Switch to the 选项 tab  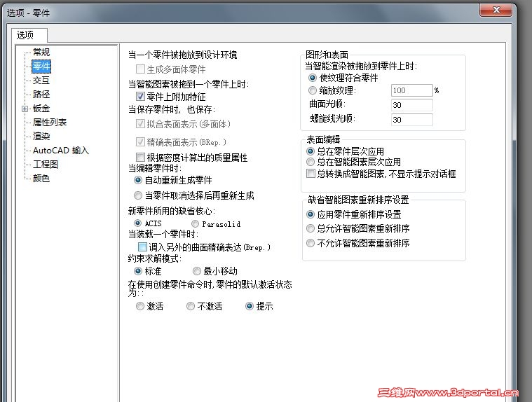tap(29, 35)
